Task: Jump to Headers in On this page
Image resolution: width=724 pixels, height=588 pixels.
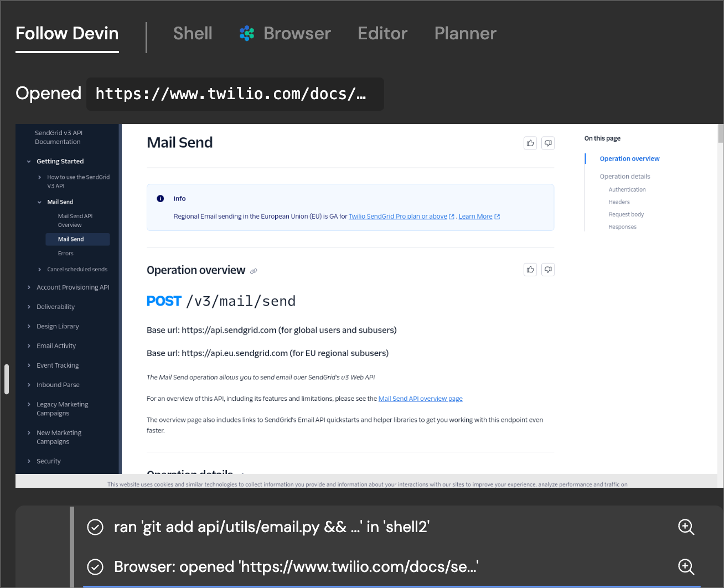Action: point(619,202)
